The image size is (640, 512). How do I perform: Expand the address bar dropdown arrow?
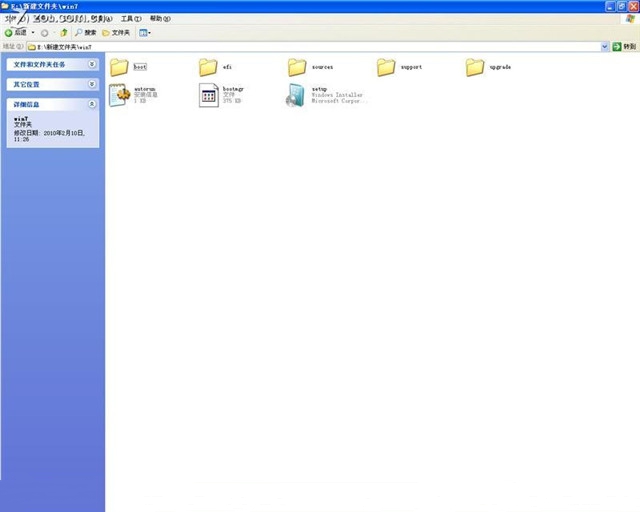[604, 47]
